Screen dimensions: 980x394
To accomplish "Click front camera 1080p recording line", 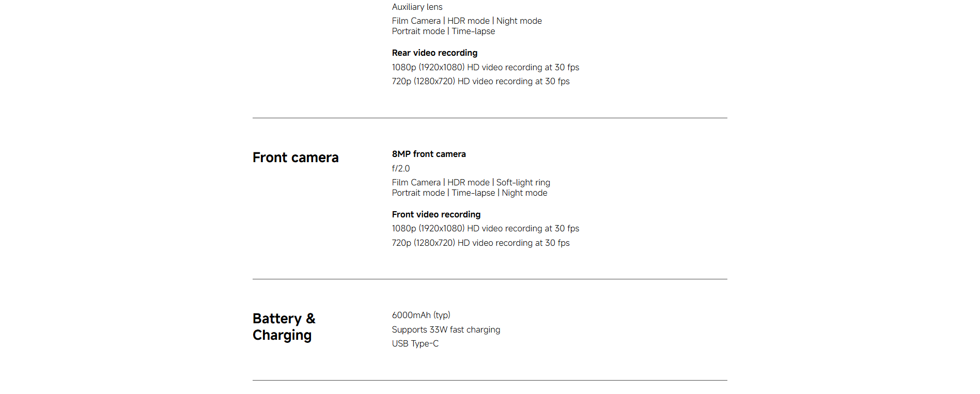I will pyautogui.click(x=486, y=228).
